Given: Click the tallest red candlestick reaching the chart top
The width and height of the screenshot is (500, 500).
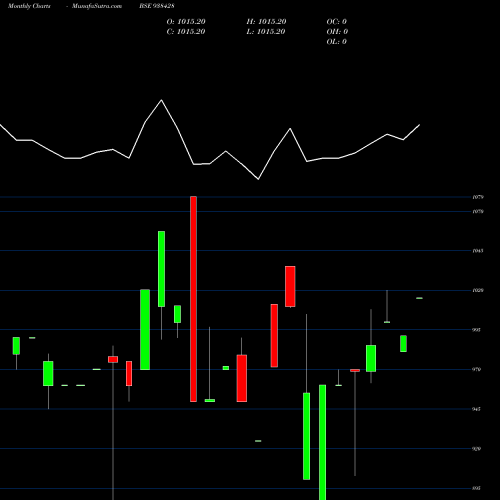Looking at the screenshot, I should pos(193,299).
